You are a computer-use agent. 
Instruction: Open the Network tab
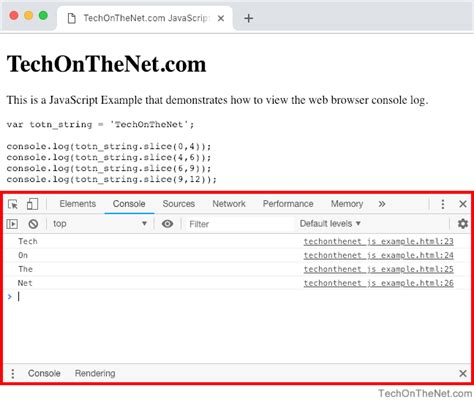point(229,204)
